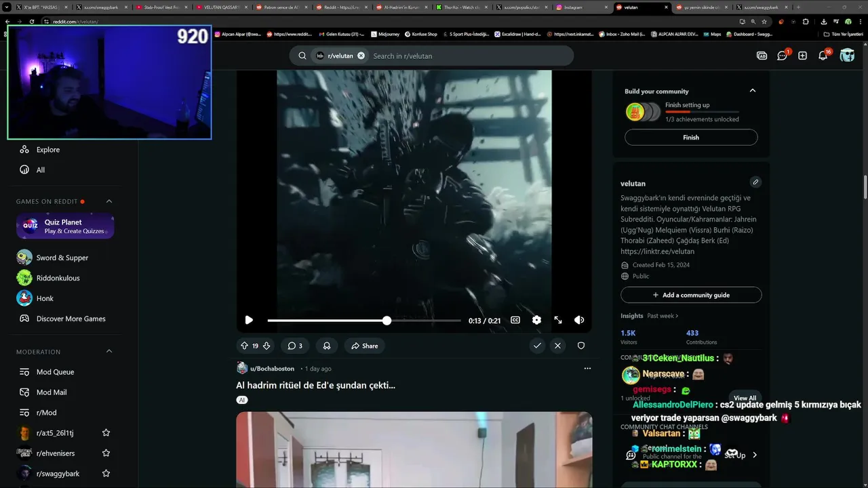The height and width of the screenshot is (488, 868).
Task: Share the video post
Action: [365, 346]
